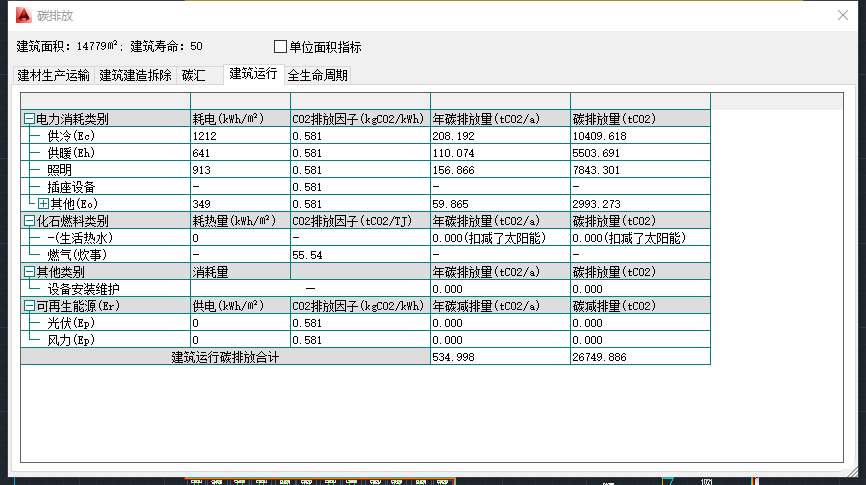Collapse the 其他类别 section
866x485 pixels.
pos(29,272)
